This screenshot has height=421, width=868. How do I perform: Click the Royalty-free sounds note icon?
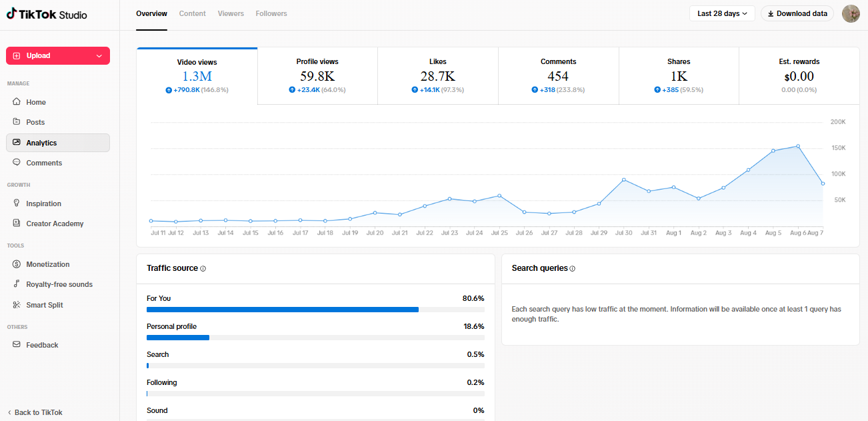tap(17, 284)
